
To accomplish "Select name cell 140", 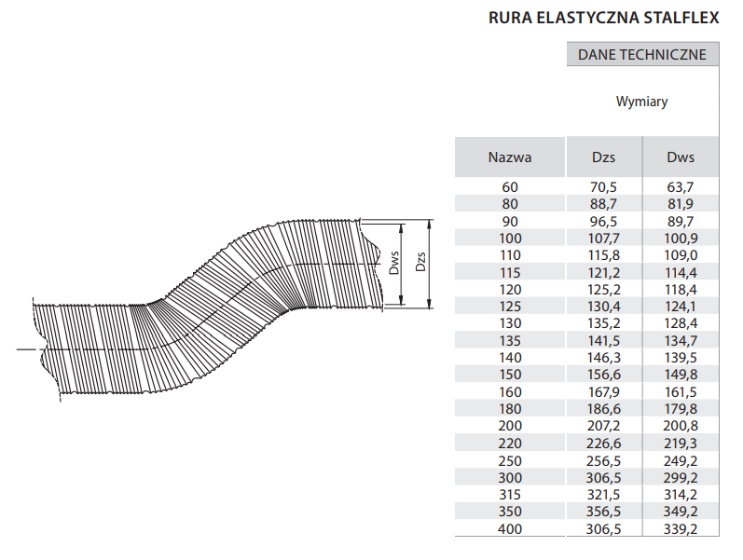I will (x=510, y=358).
